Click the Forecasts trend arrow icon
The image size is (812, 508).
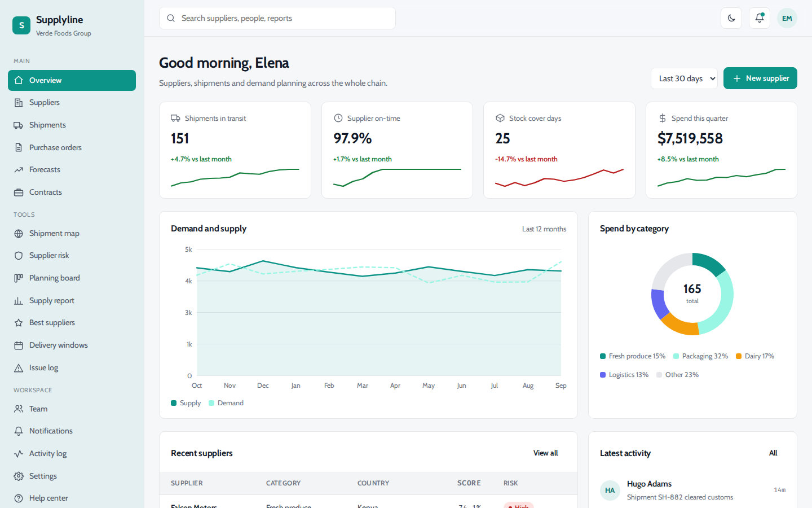[x=19, y=170]
